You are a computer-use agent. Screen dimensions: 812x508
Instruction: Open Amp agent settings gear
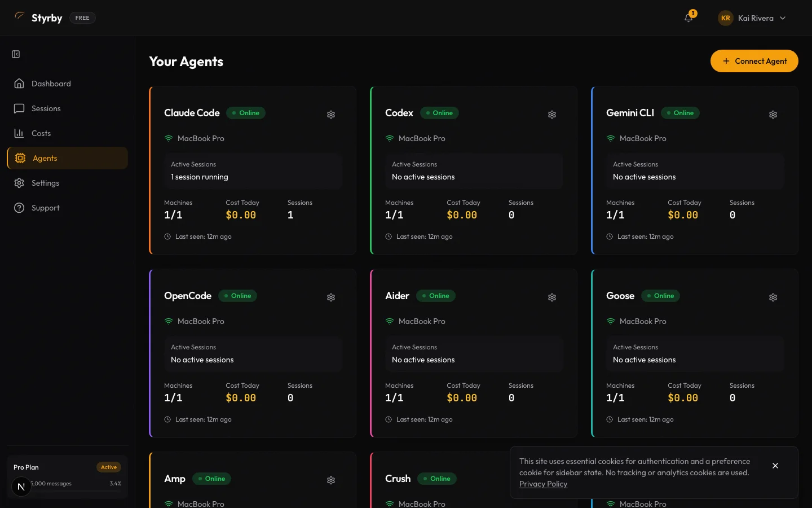(331, 480)
